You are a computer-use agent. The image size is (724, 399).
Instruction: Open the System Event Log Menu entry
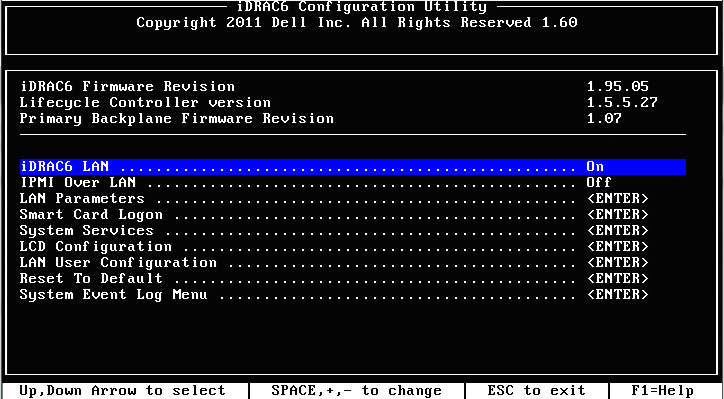(x=114, y=295)
